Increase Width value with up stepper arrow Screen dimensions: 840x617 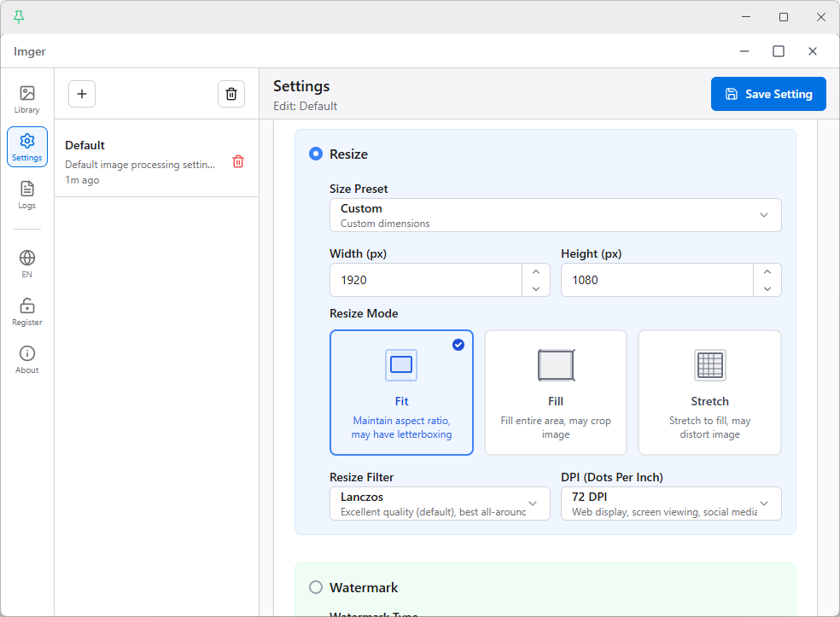[536, 272]
